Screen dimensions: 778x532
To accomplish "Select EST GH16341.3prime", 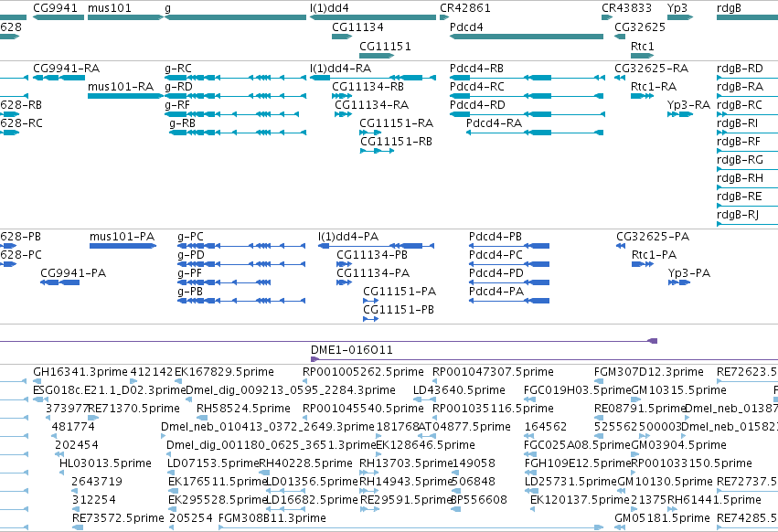I will (x=37, y=381).
